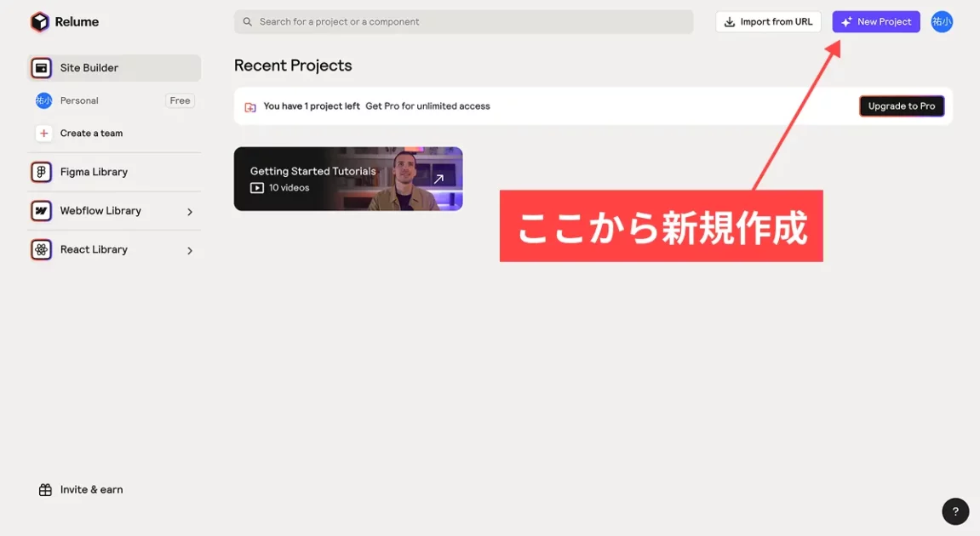Focus the project search field
The image size is (980, 536).
pos(464,22)
